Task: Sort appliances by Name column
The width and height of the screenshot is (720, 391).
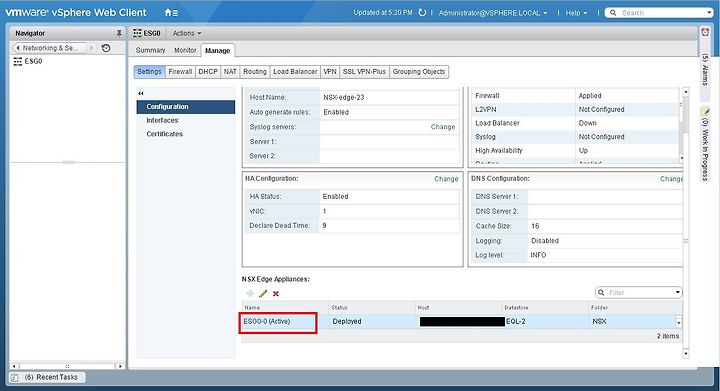Action: click(285, 307)
